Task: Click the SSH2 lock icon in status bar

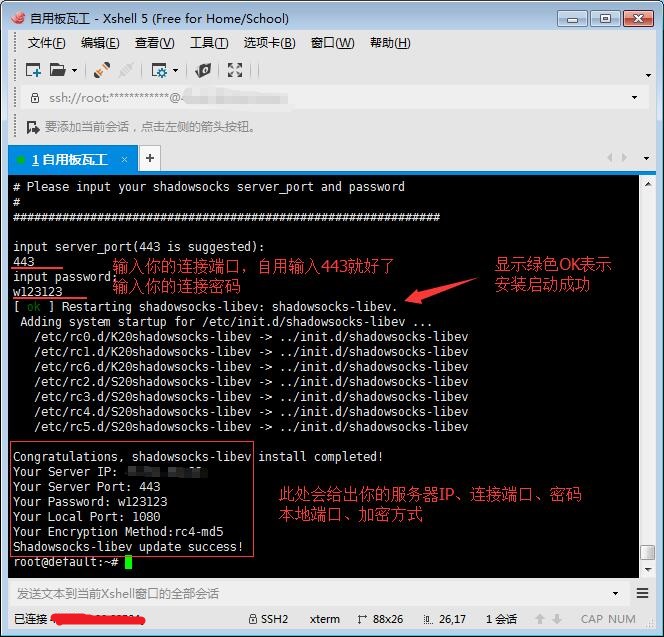Action: (253, 619)
